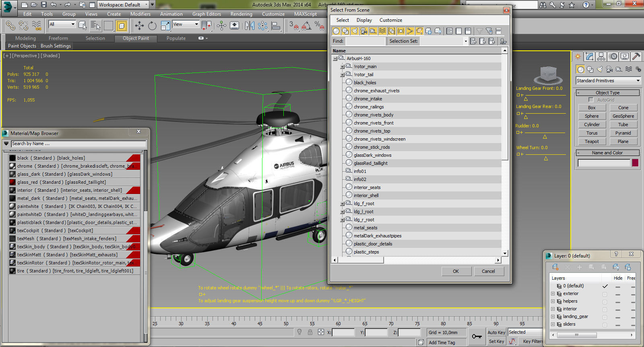The image size is (644, 347).
Task: Click the object color swatch in Name and Color
Action: pos(635,163)
